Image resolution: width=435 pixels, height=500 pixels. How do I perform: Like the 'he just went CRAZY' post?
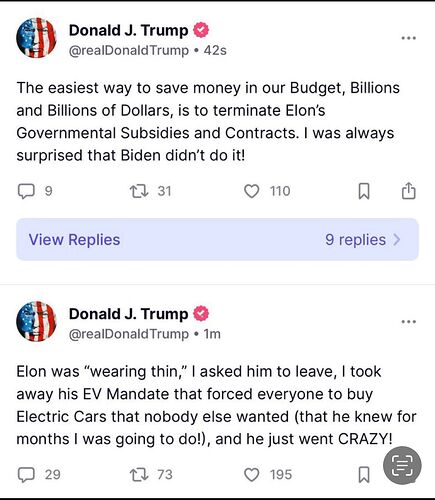252,475
